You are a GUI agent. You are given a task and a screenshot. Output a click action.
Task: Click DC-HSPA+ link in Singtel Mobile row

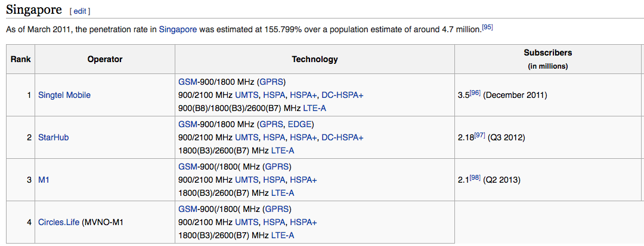[x=342, y=95]
